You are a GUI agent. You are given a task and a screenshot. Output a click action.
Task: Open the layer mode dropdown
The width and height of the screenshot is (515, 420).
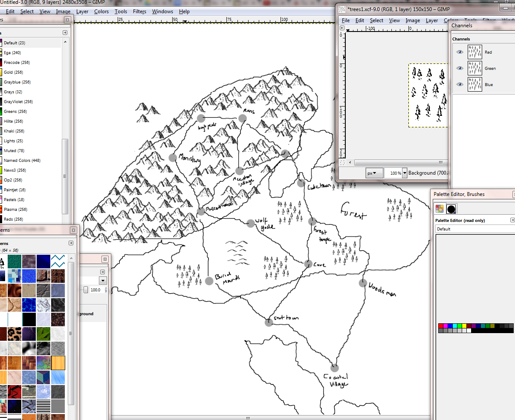[x=103, y=280]
